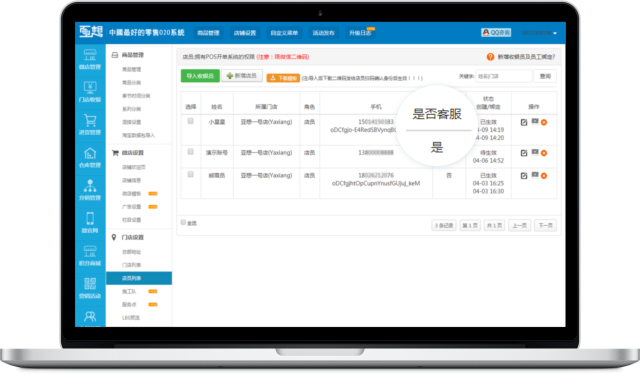
Task: Open the 进货管理 shopping cart icon
Action: [90, 125]
